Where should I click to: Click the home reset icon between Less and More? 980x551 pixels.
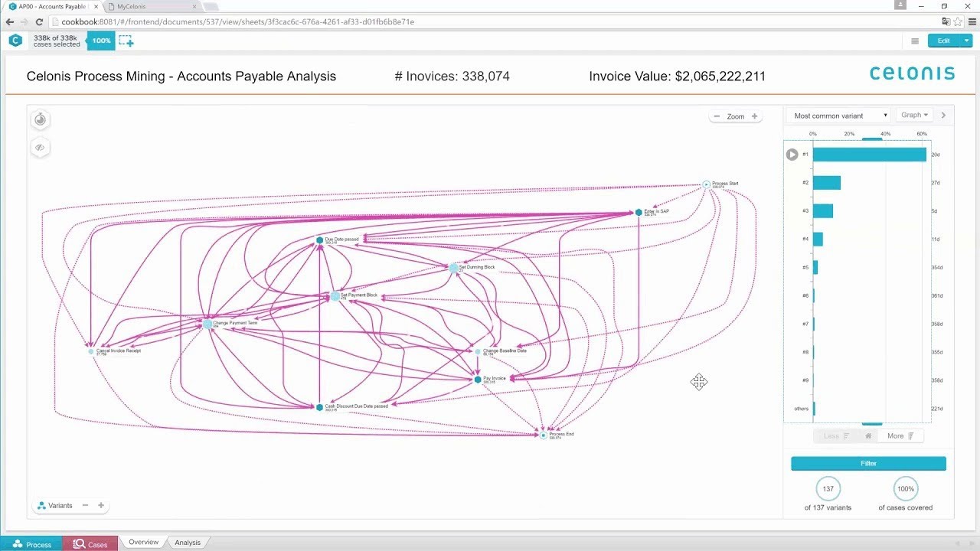coord(868,436)
